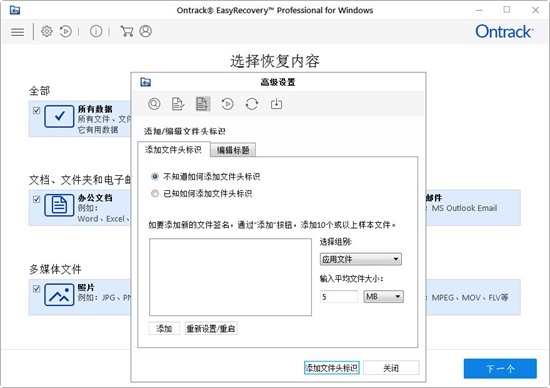550x388 pixels.
Task: Select the export/save icon in dialog
Action: coord(276,104)
